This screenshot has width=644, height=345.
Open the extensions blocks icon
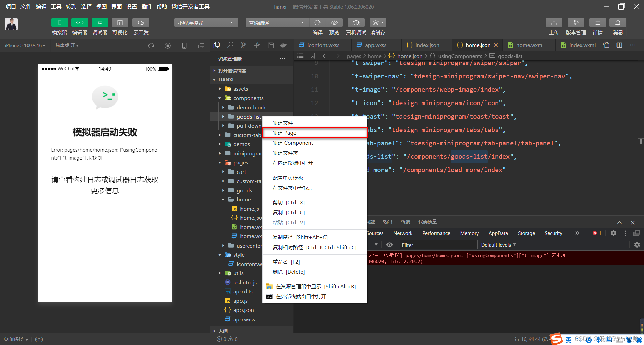click(x=257, y=45)
